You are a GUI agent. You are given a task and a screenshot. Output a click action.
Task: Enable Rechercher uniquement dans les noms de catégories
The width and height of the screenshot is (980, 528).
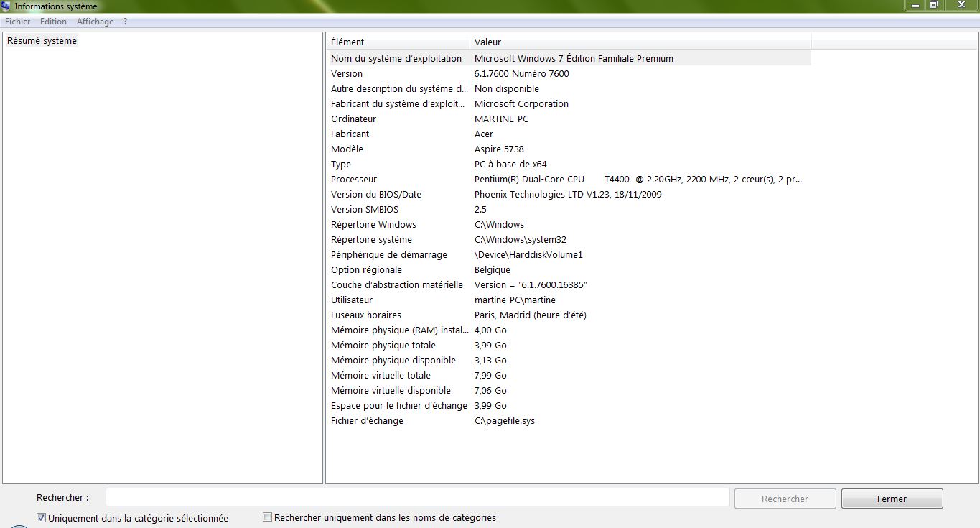(x=268, y=517)
